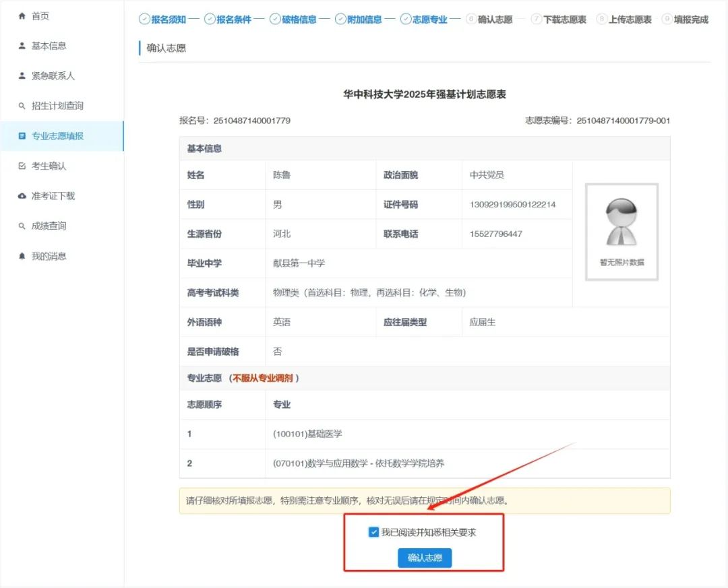Select the 下载志愿表 step
Viewport: 728px width, 588px height.
point(559,20)
